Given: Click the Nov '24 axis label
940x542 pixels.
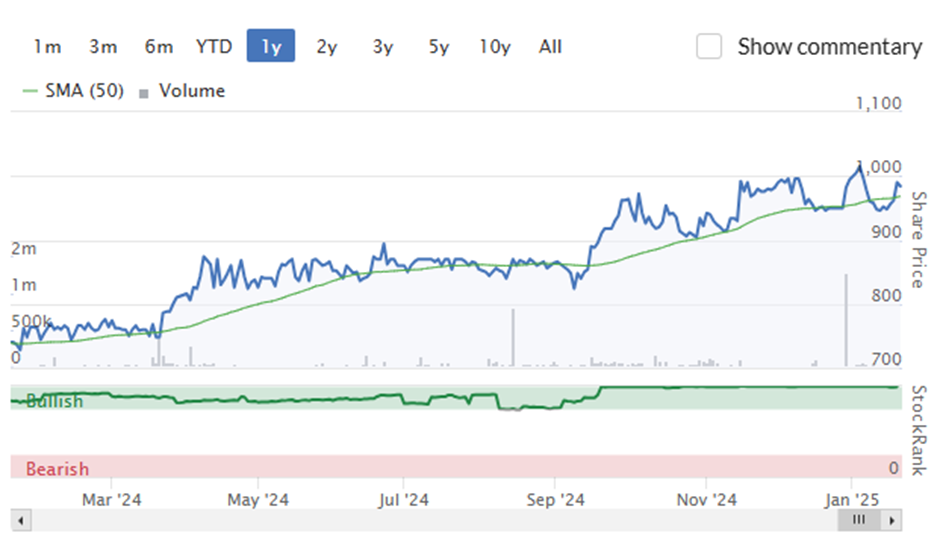Looking at the screenshot, I should coord(706,499).
